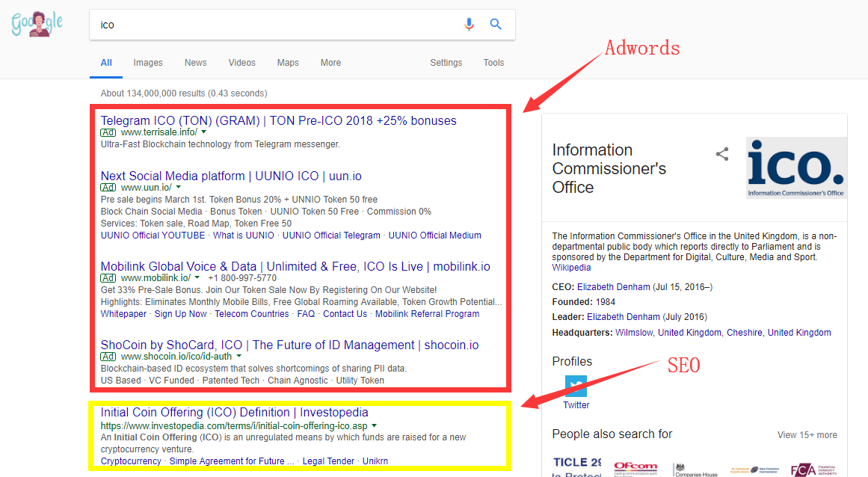The height and width of the screenshot is (477, 868).
Task: Expand the dropdown arrow beside www.terrisale.info
Action: pos(204,132)
